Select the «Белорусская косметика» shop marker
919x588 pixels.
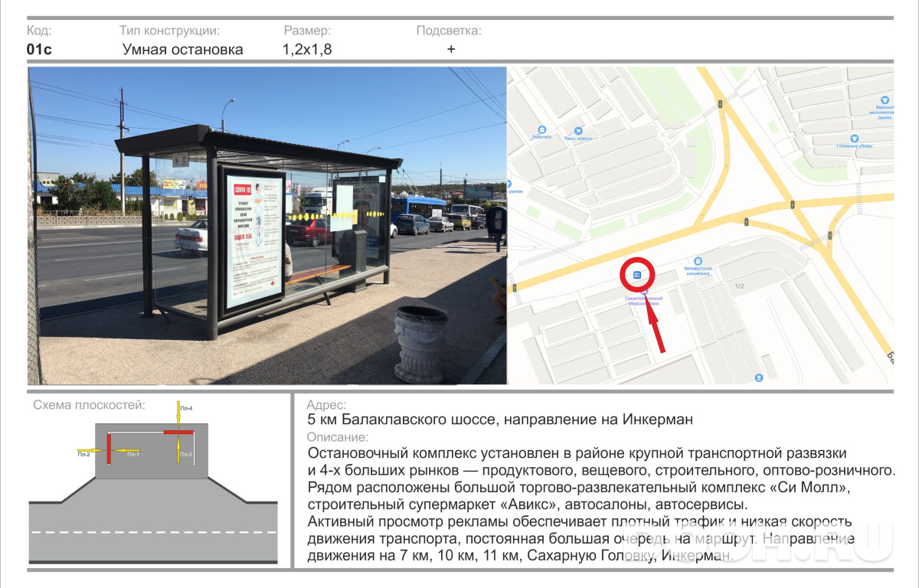(x=698, y=260)
